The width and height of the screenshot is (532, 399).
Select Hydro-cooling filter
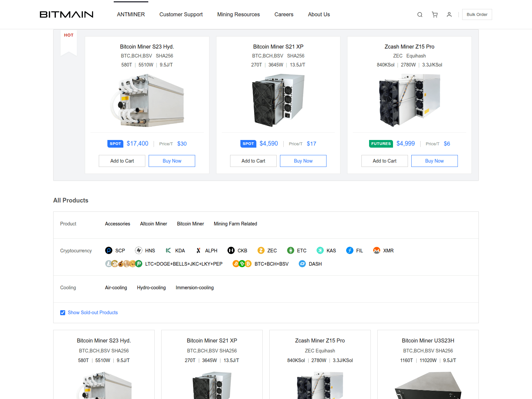click(151, 288)
